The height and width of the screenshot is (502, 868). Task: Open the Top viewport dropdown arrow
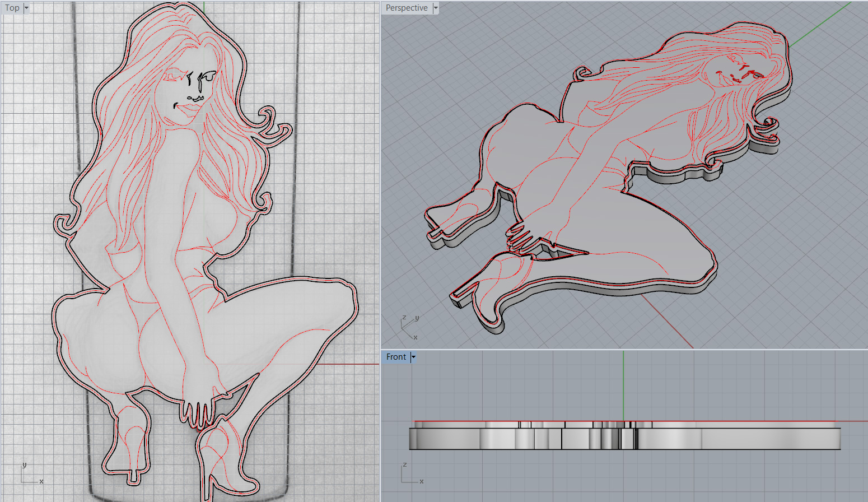pyautogui.click(x=26, y=8)
